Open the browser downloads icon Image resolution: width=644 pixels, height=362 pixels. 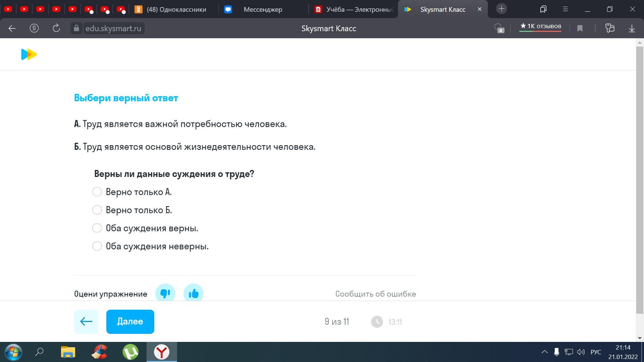[632, 28]
